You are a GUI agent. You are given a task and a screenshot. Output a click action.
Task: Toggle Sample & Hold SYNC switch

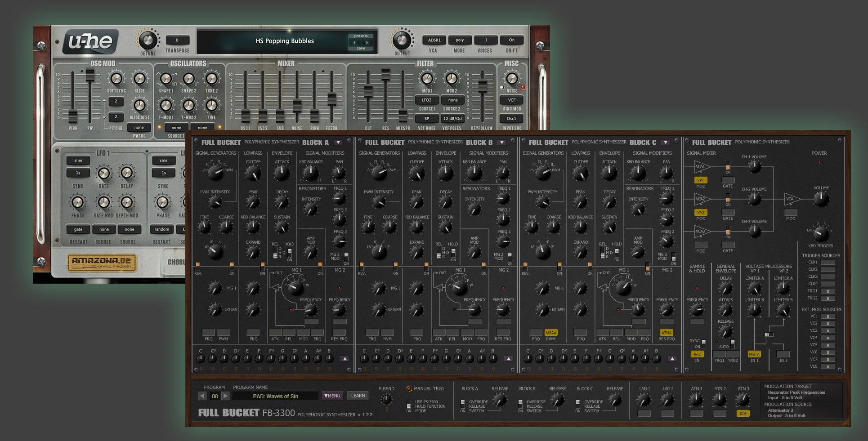click(x=704, y=343)
